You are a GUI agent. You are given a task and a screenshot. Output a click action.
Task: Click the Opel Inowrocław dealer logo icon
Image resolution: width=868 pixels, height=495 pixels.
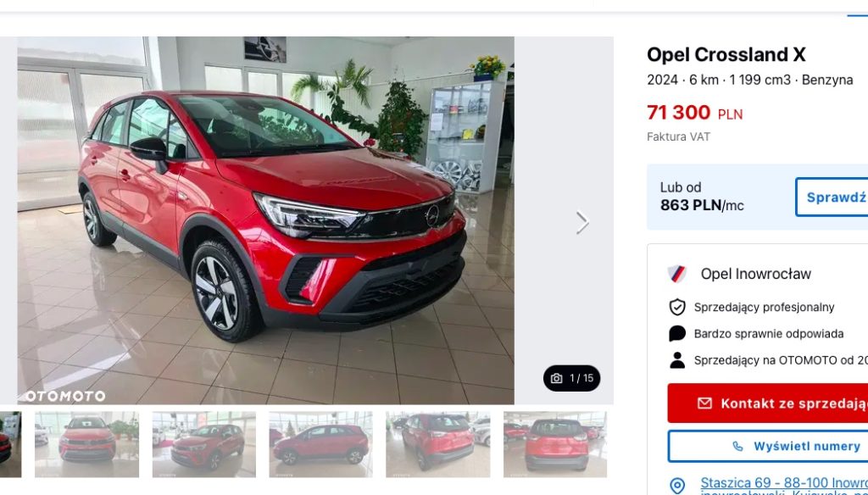point(677,274)
